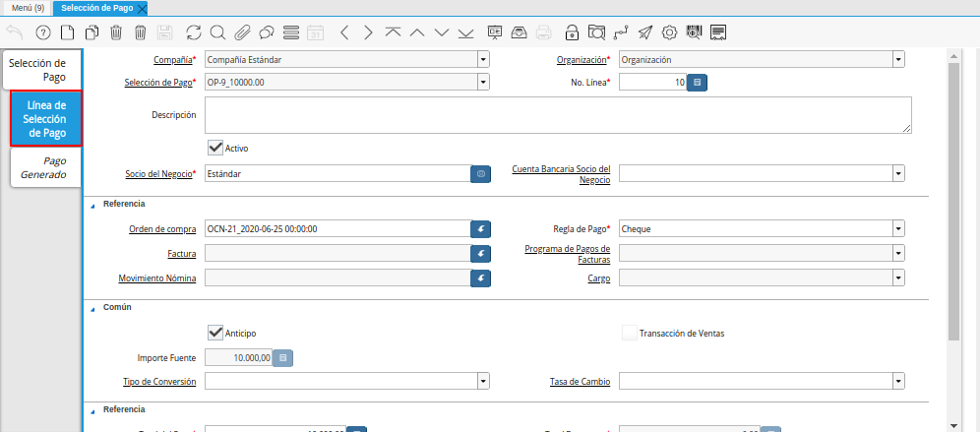Open the Tasa de Cambio dropdown
Screen dimensions: 980x432
pos(898,381)
